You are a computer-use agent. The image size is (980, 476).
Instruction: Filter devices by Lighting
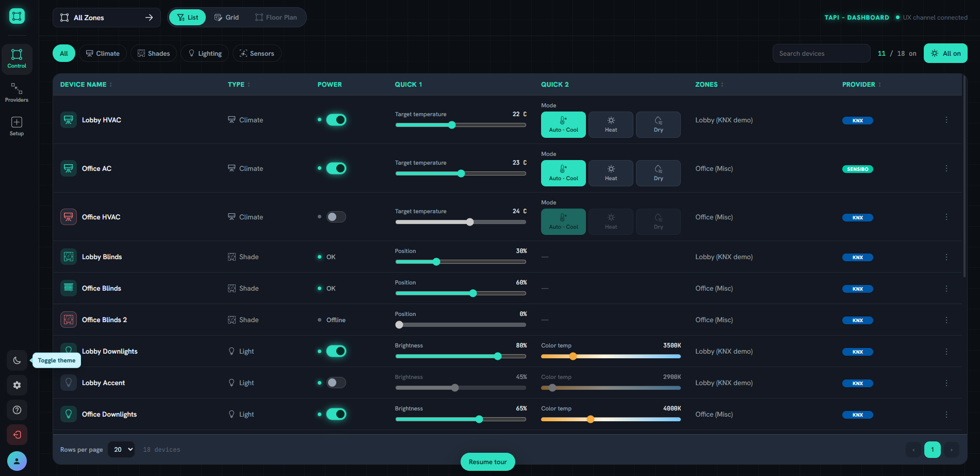[x=205, y=53]
